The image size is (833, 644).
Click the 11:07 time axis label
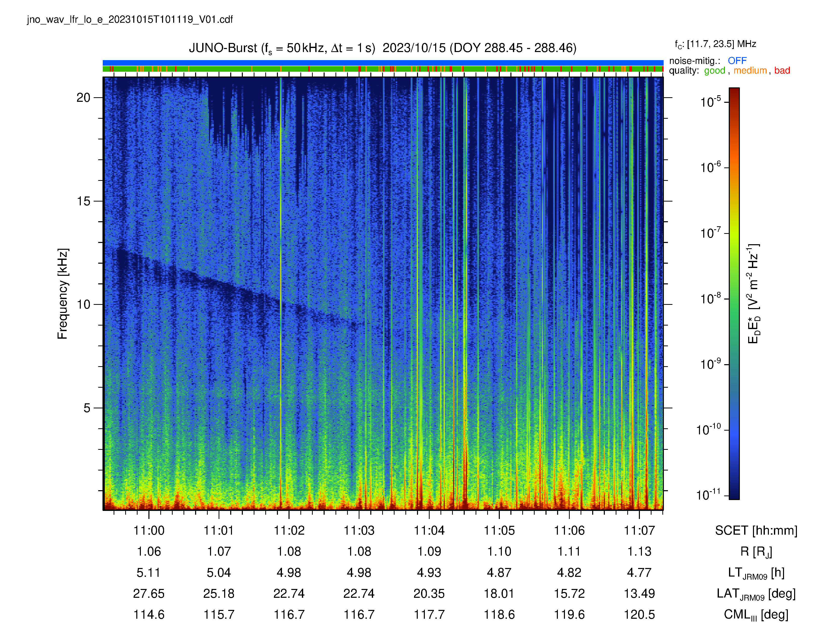[639, 530]
